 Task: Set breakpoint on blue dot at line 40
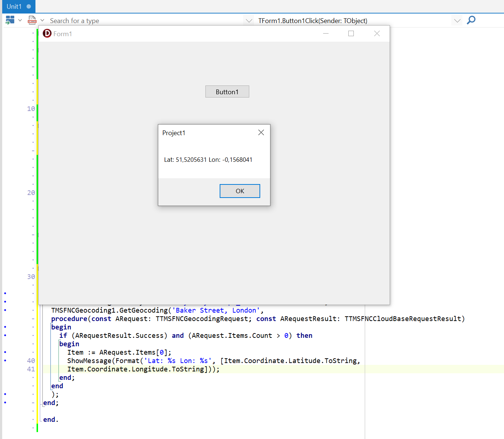pyautogui.click(x=5, y=360)
